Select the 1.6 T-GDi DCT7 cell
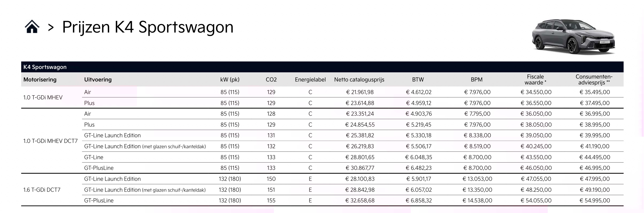Viewport: 644px width, 213px height. pyautogui.click(x=42, y=190)
